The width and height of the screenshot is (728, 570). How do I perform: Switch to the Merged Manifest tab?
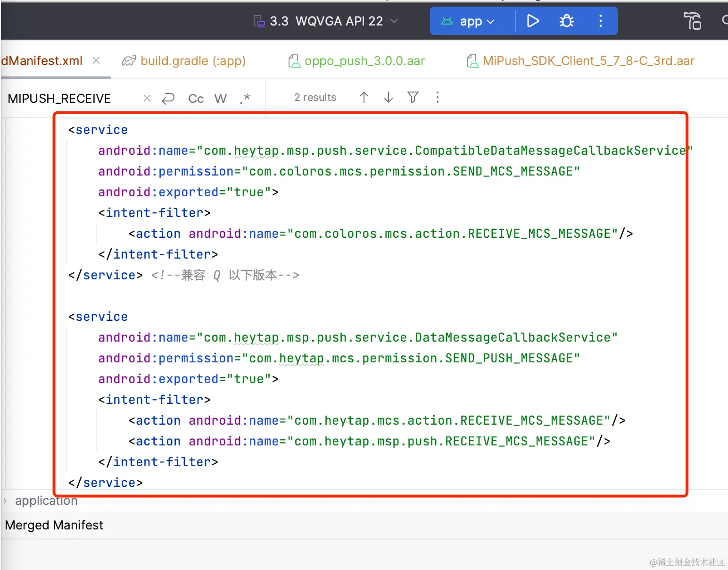click(x=54, y=525)
